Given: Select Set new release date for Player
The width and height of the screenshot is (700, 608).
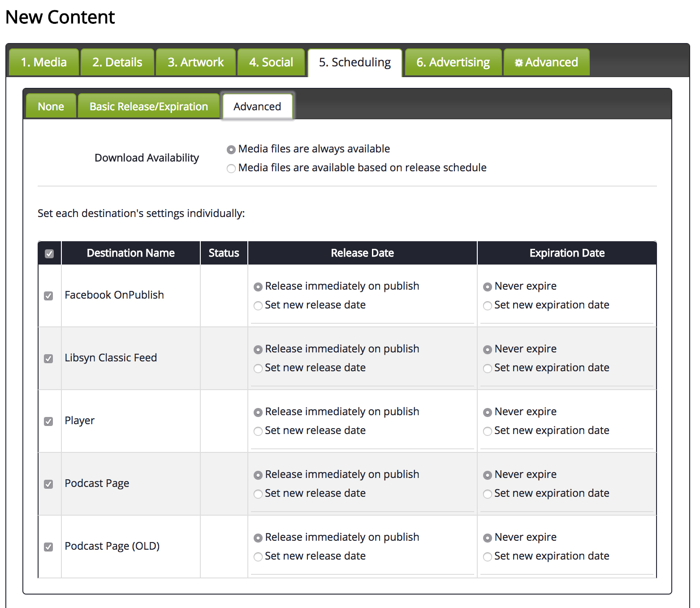Looking at the screenshot, I should [x=258, y=431].
